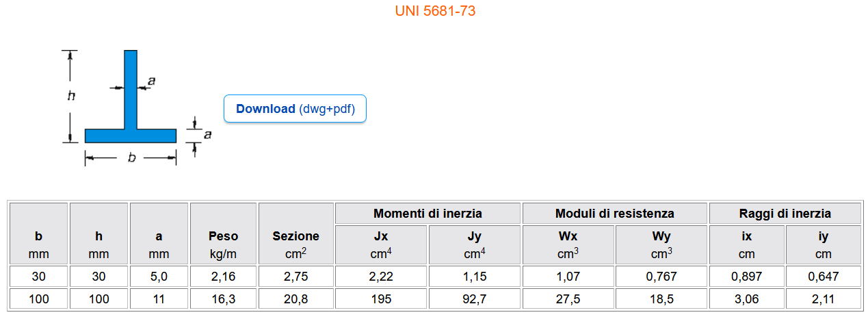
Task: Click the Wy value 0,767 cell
Action: [661, 277]
